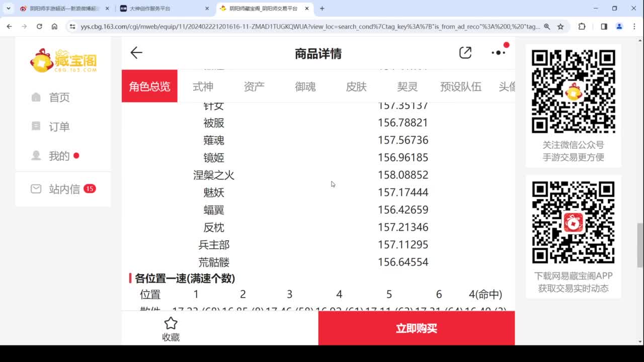
Task: Click the 收藏 star icon at the bottom
Action: (x=171, y=328)
